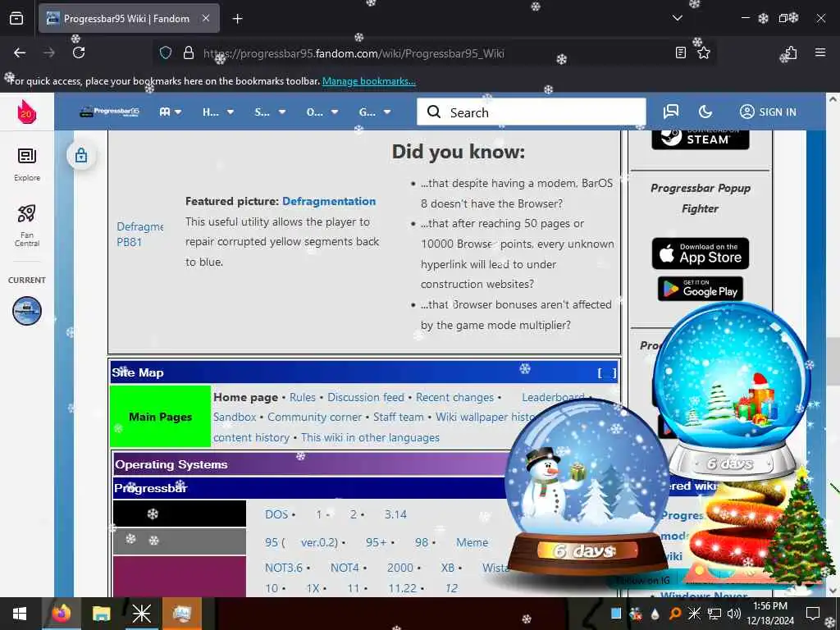Screen dimensions: 840x630
Task: Open the Recent changes link
Action: click(454, 398)
